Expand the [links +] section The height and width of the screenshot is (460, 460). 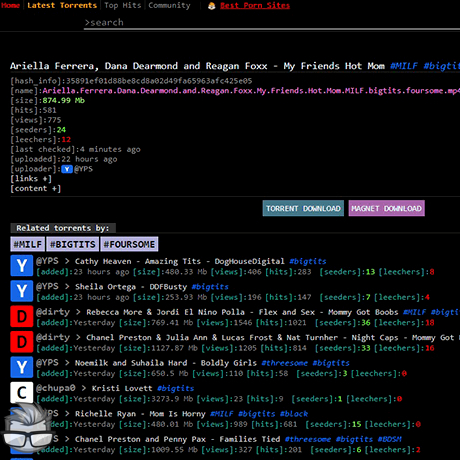point(31,179)
